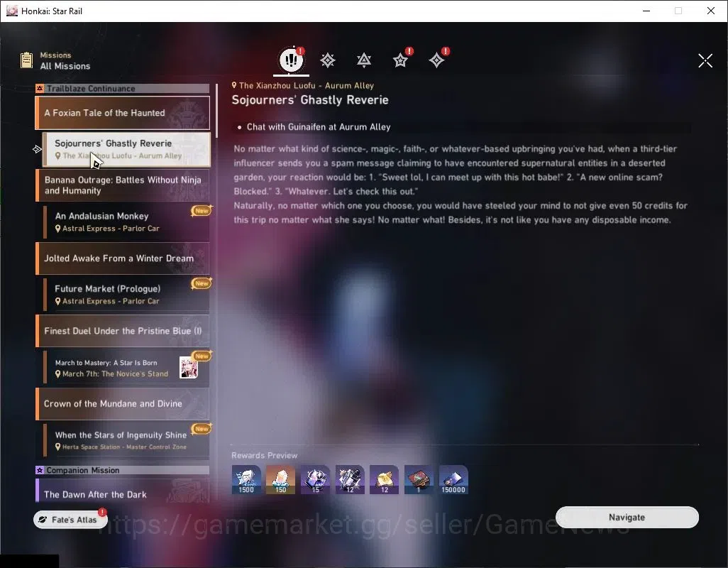Image resolution: width=728 pixels, height=568 pixels.
Task: Click the New badge on An Andalusian Monkey
Action: [x=202, y=210]
